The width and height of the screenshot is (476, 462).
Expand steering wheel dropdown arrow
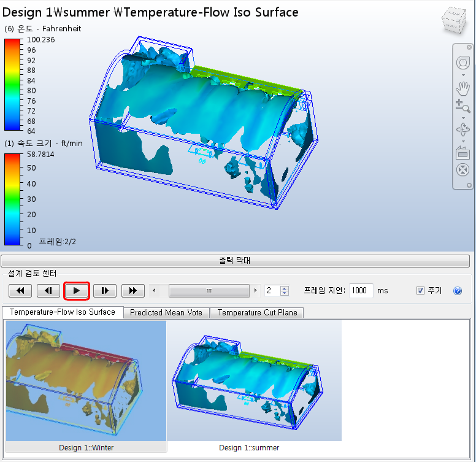(x=463, y=75)
